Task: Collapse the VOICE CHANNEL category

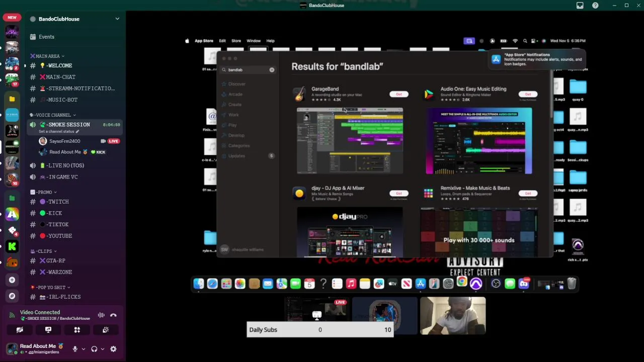Action: tap(53, 115)
